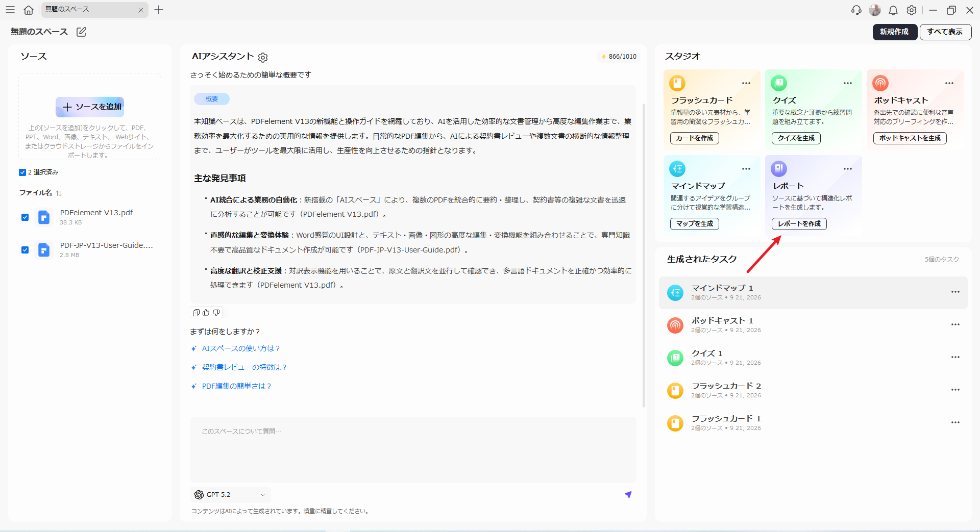
Task: Click the ソースを追加 button
Action: pyautogui.click(x=90, y=107)
